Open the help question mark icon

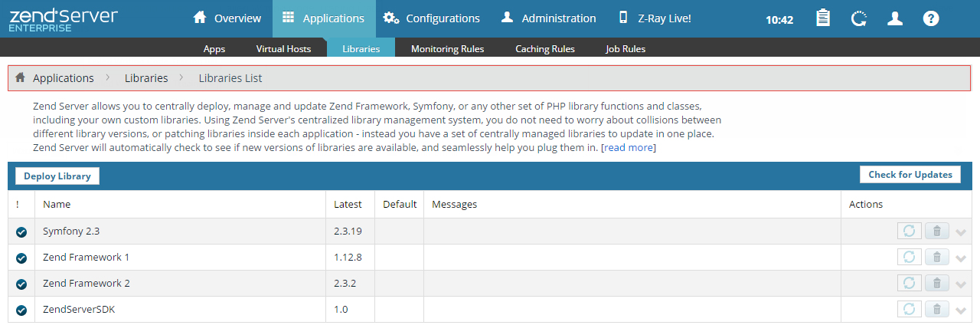(x=931, y=18)
